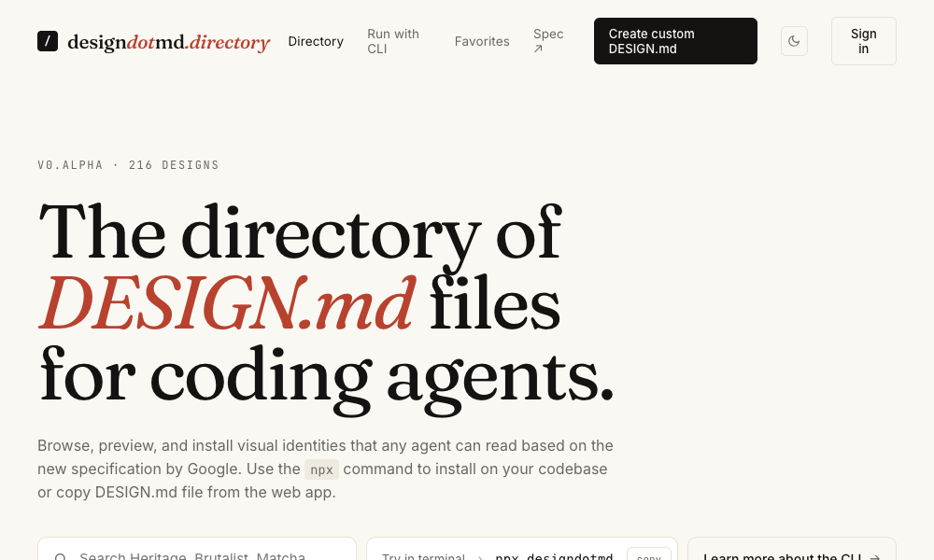The width and height of the screenshot is (934, 560).
Task: Click the V0.ALPHA · 216 DESIGNS label
Action: [x=128, y=165]
